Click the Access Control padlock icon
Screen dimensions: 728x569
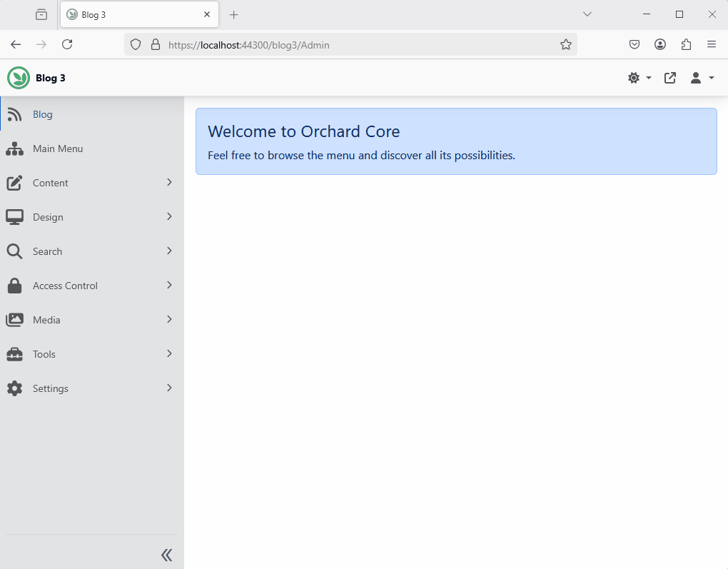click(14, 286)
